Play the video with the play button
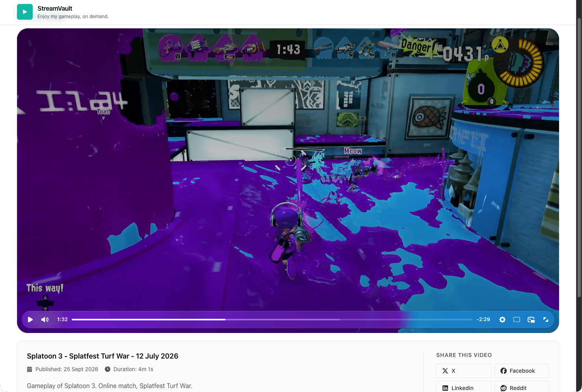The width and height of the screenshot is (582, 392). (30, 320)
